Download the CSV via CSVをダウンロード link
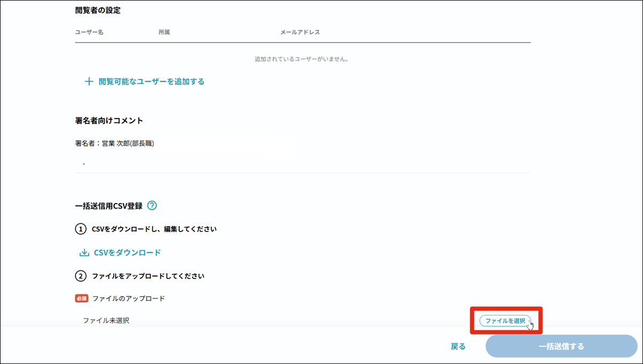 [127, 253]
